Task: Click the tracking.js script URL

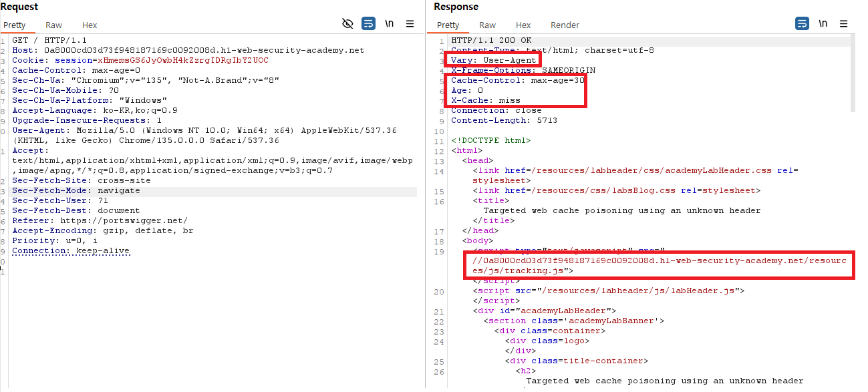Action: point(660,265)
